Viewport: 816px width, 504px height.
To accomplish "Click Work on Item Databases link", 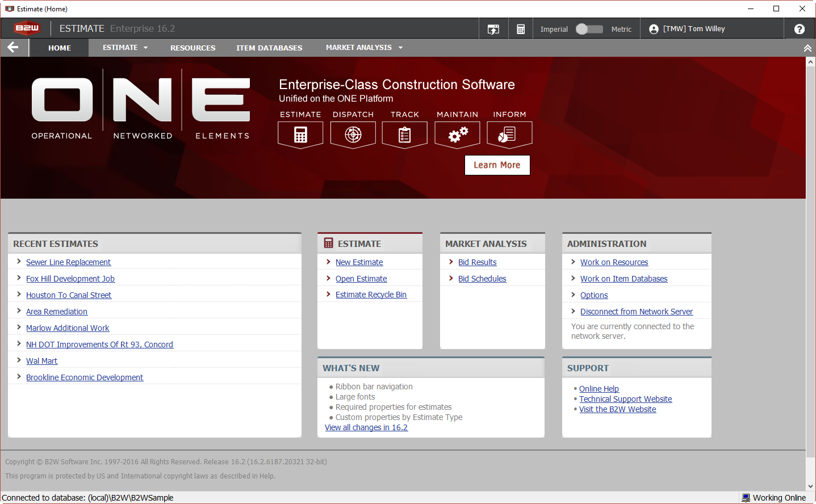I will pos(623,279).
